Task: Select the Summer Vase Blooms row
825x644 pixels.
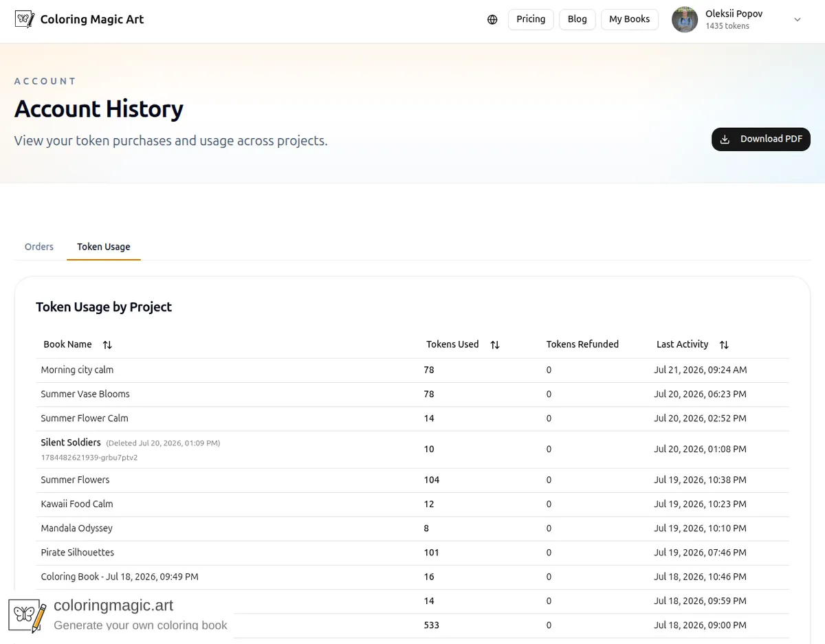Action: [412, 394]
